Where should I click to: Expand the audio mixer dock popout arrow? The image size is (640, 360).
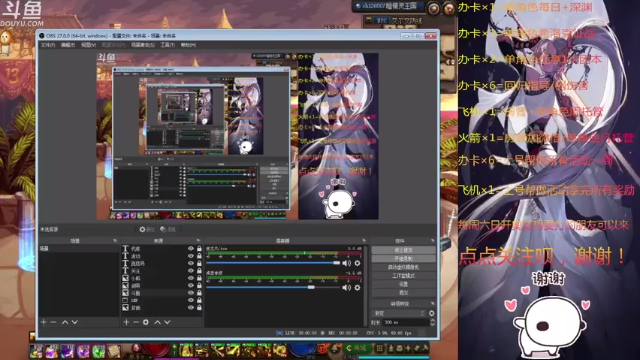click(x=364, y=241)
